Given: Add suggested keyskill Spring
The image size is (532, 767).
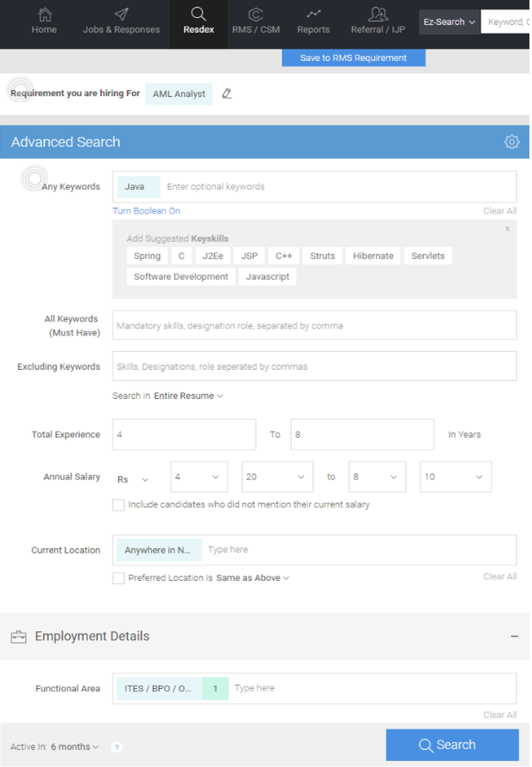Looking at the screenshot, I should point(147,256).
